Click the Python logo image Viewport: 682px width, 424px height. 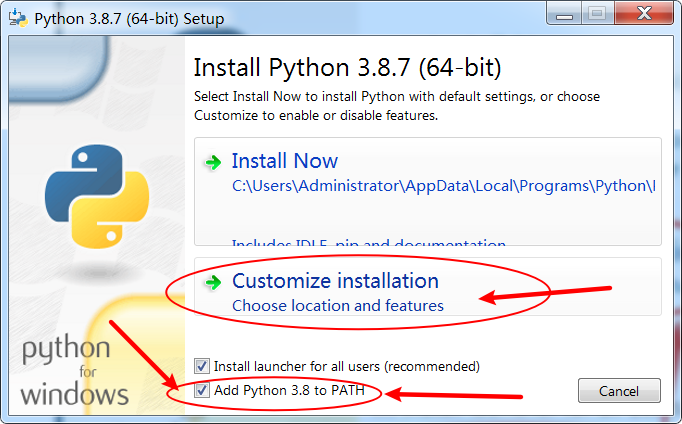point(97,196)
